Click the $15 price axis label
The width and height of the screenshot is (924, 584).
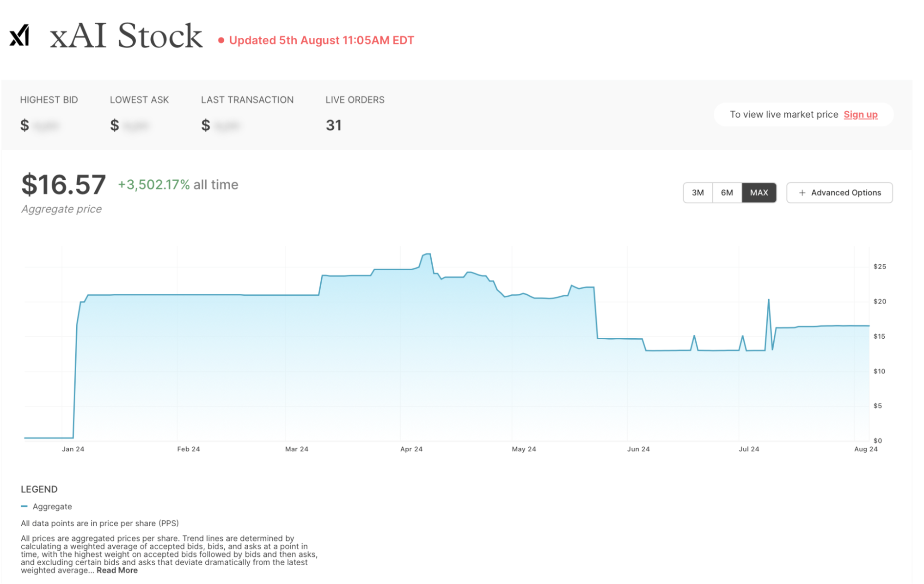[x=879, y=336]
